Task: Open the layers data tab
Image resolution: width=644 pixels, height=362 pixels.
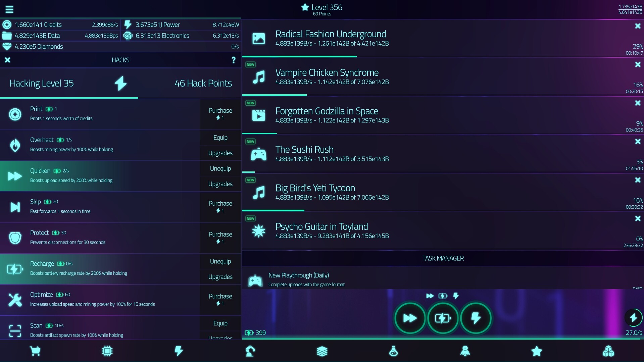Action: (321, 351)
